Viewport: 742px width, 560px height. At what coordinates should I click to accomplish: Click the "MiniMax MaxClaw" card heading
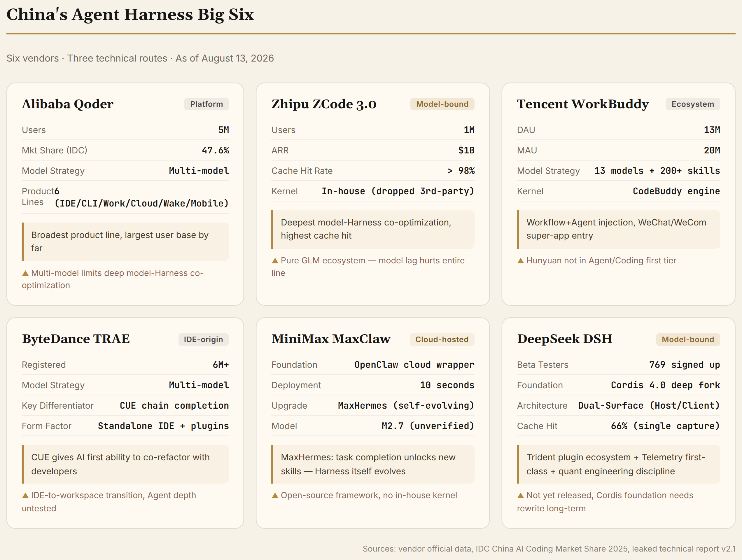coord(331,339)
